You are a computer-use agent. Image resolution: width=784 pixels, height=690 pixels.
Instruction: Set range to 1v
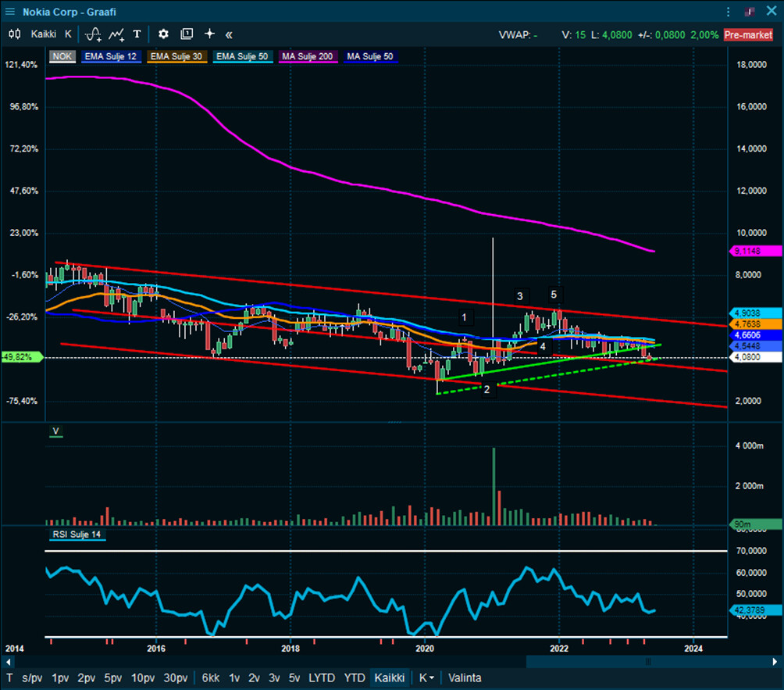[234, 678]
